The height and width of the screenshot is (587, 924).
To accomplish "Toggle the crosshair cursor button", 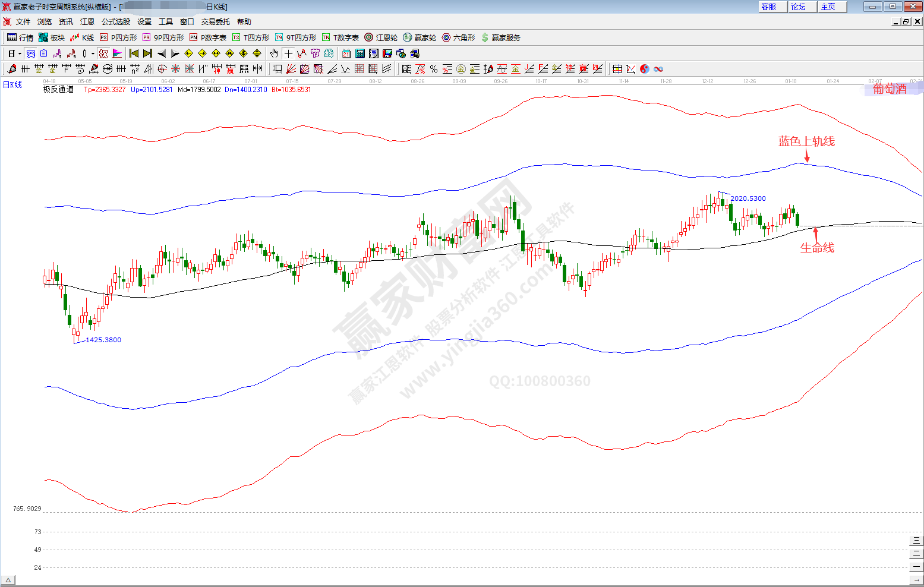I will tap(288, 53).
